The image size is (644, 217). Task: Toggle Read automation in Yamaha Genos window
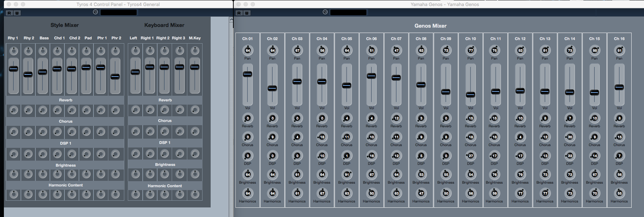(x=239, y=13)
